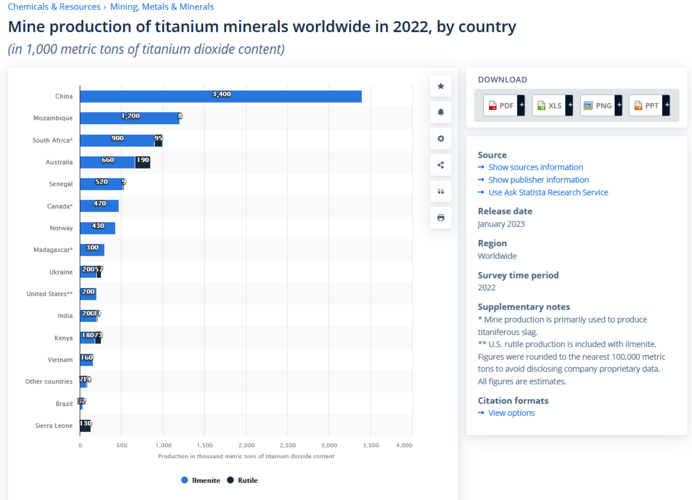The height and width of the screenshot is (500, 692).
Task: Click the 'Survey time period' heading
Action: [x=518, y=275]
